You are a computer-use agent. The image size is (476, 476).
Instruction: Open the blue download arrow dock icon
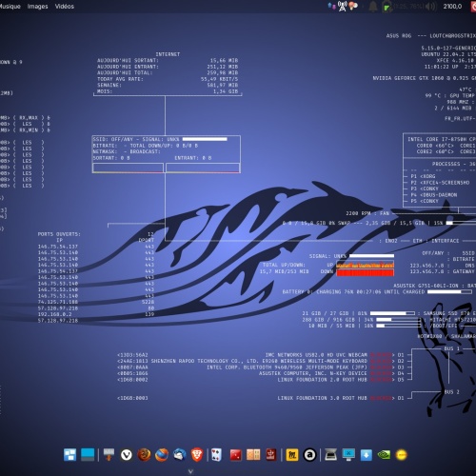tap(367, 455)
